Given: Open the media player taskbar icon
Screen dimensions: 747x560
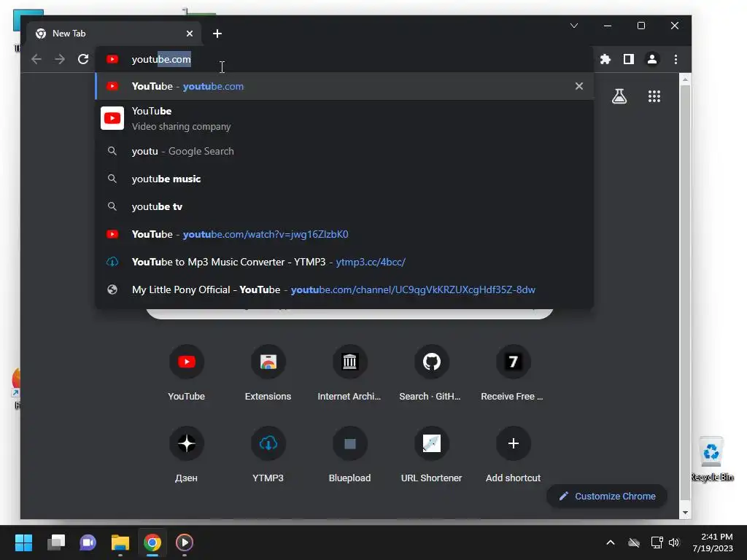Looking at the screenshot, I should 185,542.
